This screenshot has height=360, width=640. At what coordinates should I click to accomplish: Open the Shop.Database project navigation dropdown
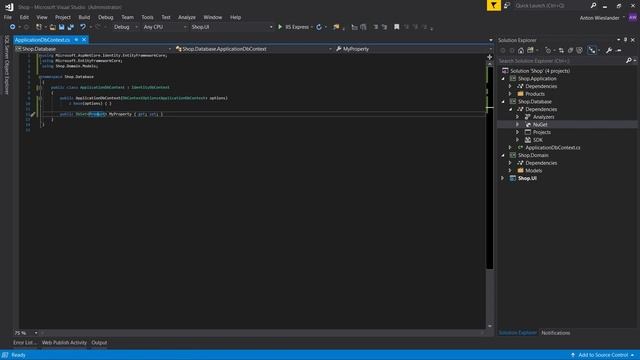point(94,49)
